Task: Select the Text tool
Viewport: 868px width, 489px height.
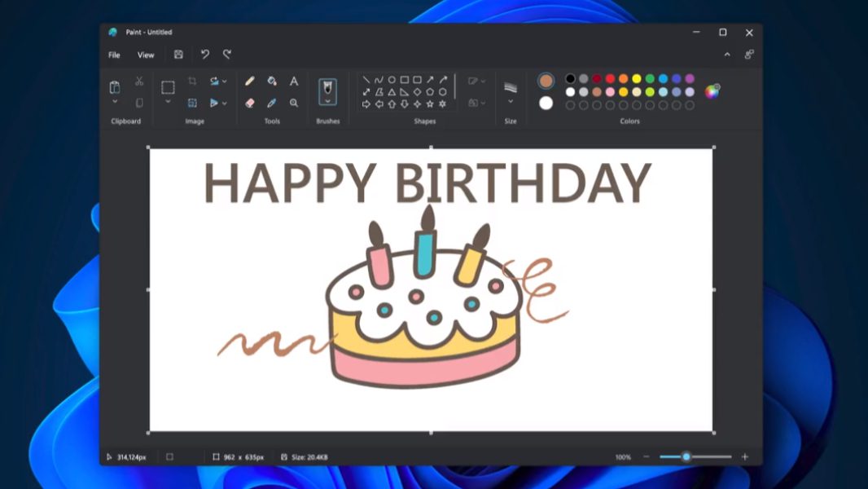Action: pyautogui.click(x=294, y=81)
